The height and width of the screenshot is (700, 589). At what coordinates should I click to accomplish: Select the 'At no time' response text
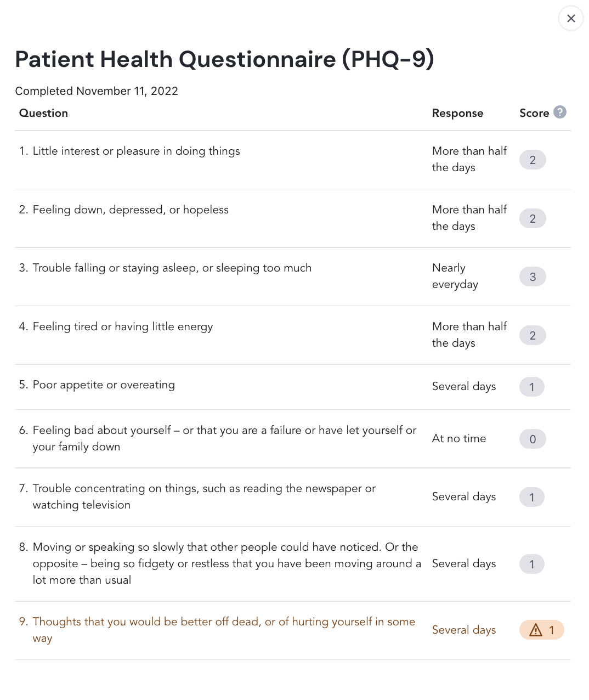(458, 438)
